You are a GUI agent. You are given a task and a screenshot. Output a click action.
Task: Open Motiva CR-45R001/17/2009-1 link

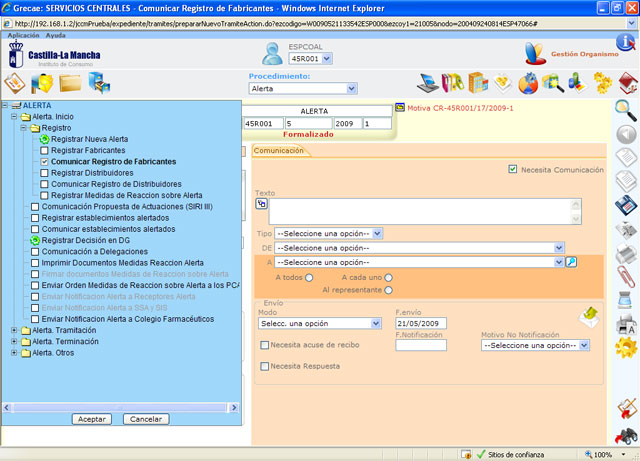[460, 108]
